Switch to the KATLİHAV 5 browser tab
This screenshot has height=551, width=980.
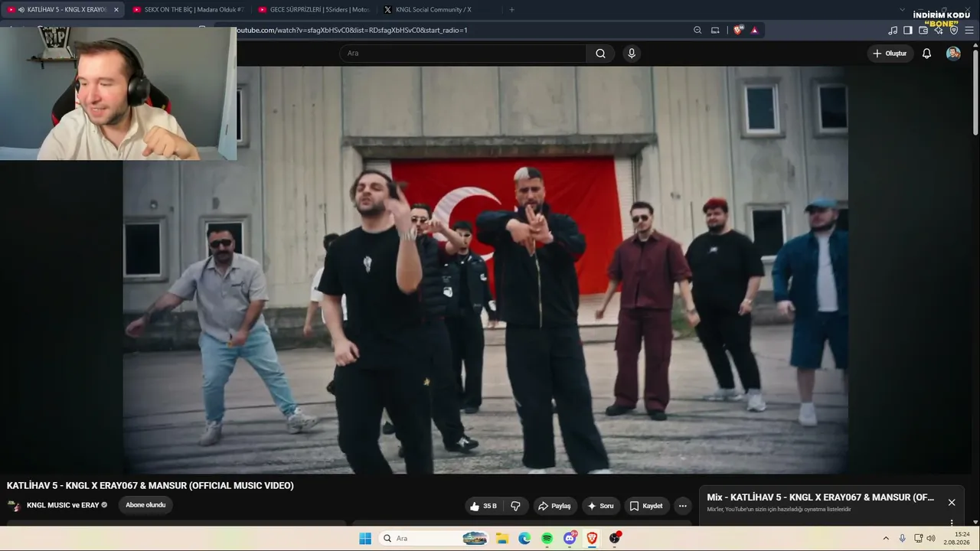64,10
